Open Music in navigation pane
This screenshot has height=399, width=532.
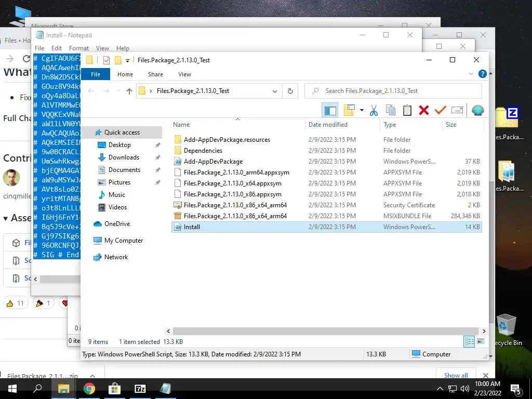tap(117, 195)
